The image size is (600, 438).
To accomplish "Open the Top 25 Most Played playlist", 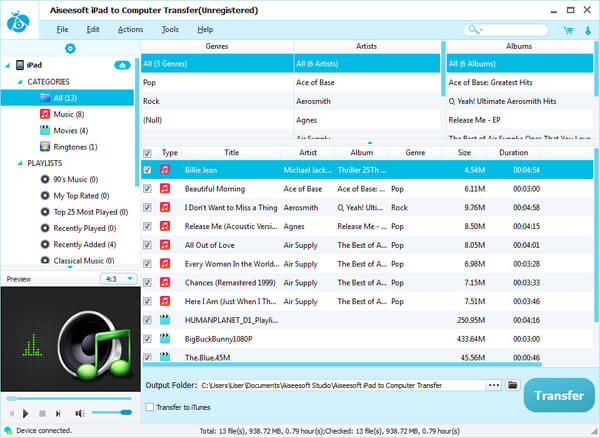I will pos(91,212).
